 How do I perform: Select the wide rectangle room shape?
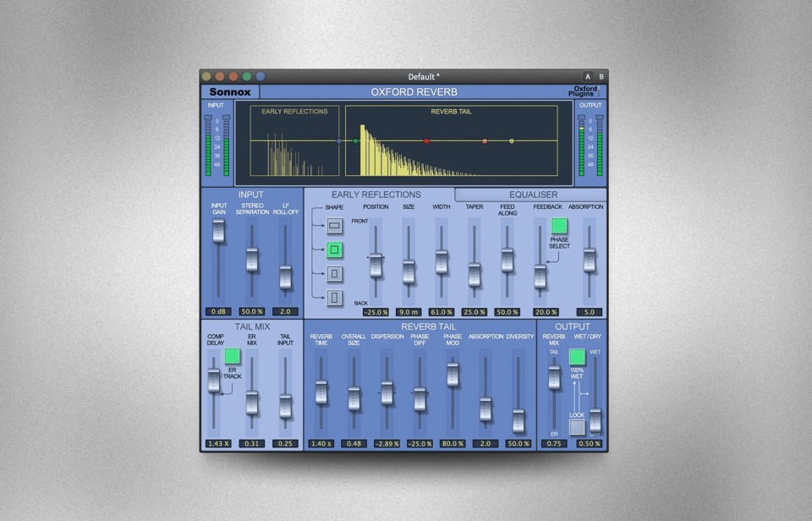point(335,225)
